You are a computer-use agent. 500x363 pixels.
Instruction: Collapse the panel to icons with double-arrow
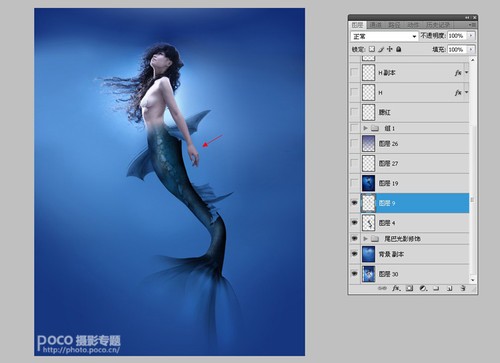(x=467, y=17)
